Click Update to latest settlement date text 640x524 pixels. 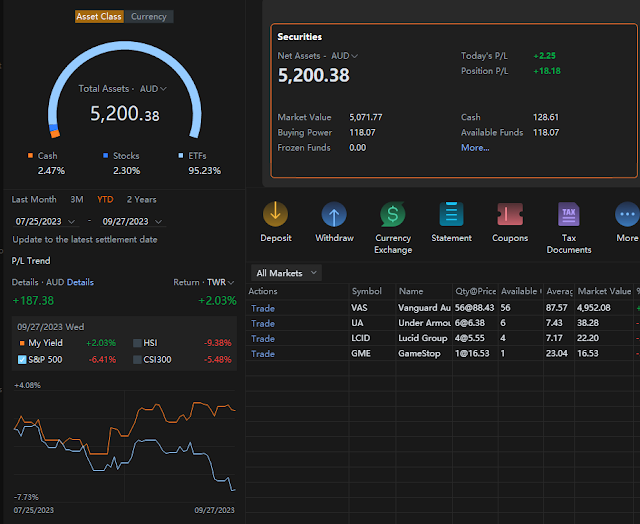point(85,240)
